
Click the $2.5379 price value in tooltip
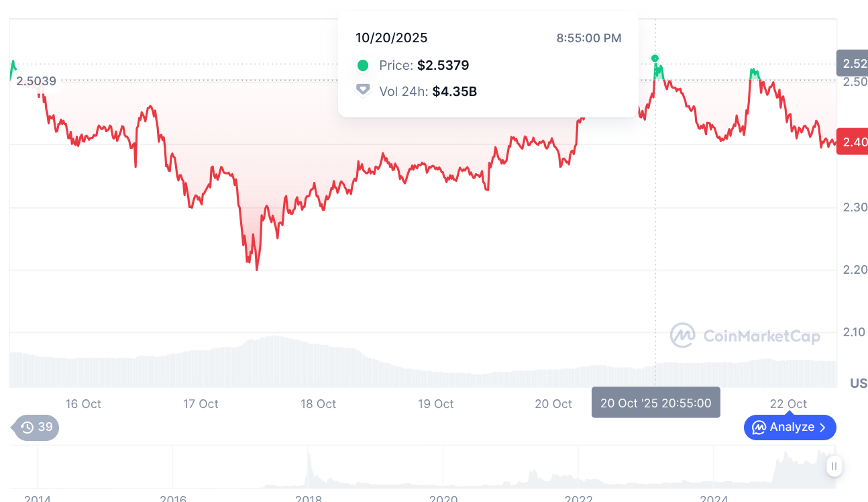tap(443, 65)
